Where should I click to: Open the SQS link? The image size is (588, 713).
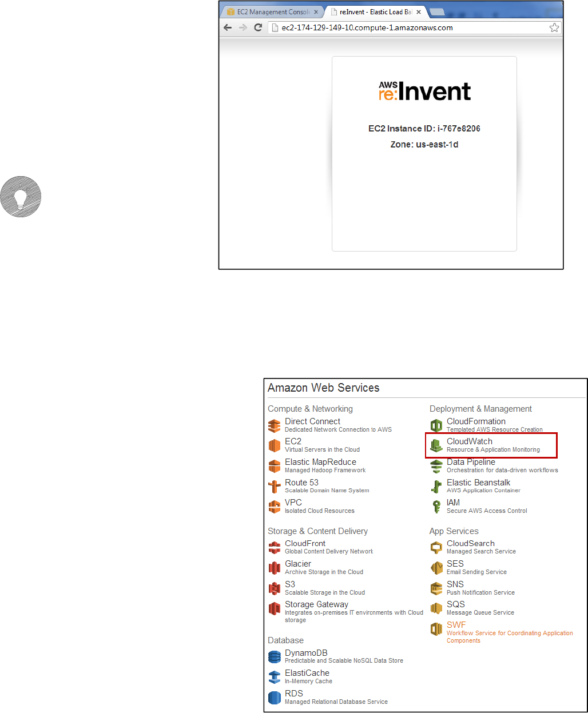pos(456,604)
